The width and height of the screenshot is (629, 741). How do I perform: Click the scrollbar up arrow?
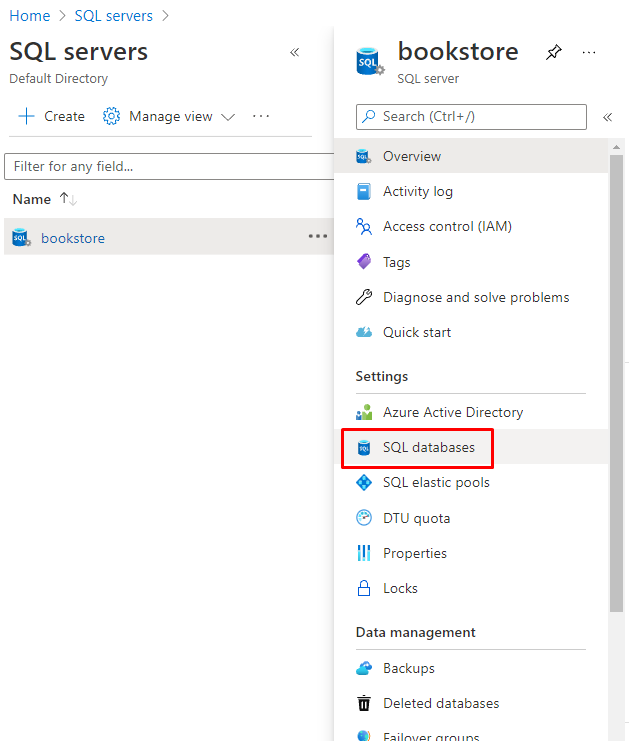(x=616, y=147)
